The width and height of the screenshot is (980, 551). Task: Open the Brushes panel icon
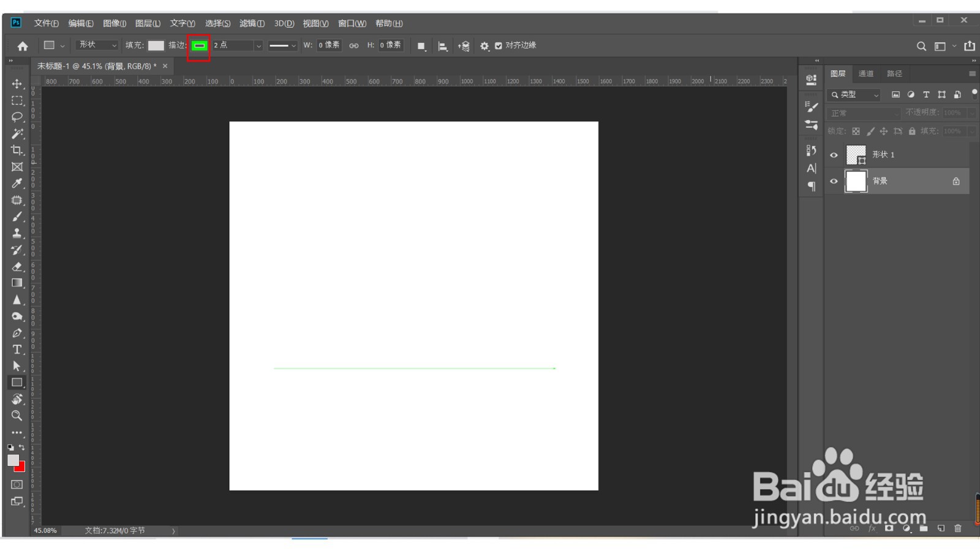point(812,124)
